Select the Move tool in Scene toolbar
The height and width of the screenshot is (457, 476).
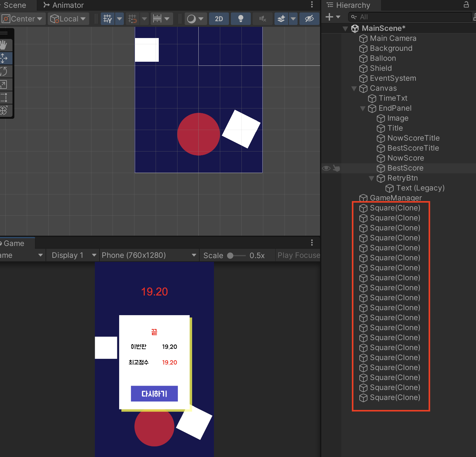pos(4,58)
